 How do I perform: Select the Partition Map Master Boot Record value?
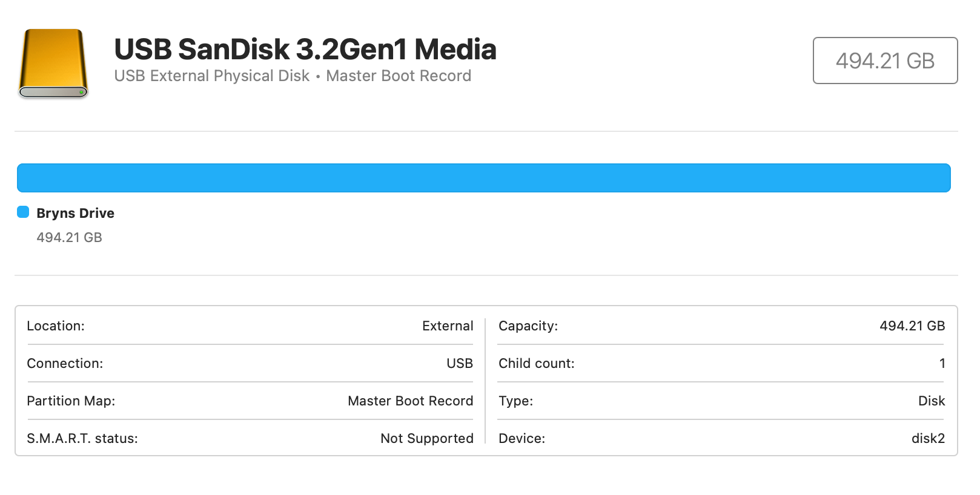point(410,401)
